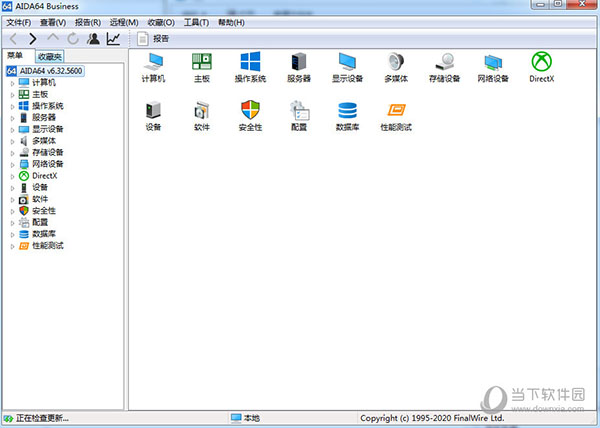The height and width of the screenshot is (428, 600).
Task: Expand the 多媒体 tree node
Action: click(x=12, y=142)
